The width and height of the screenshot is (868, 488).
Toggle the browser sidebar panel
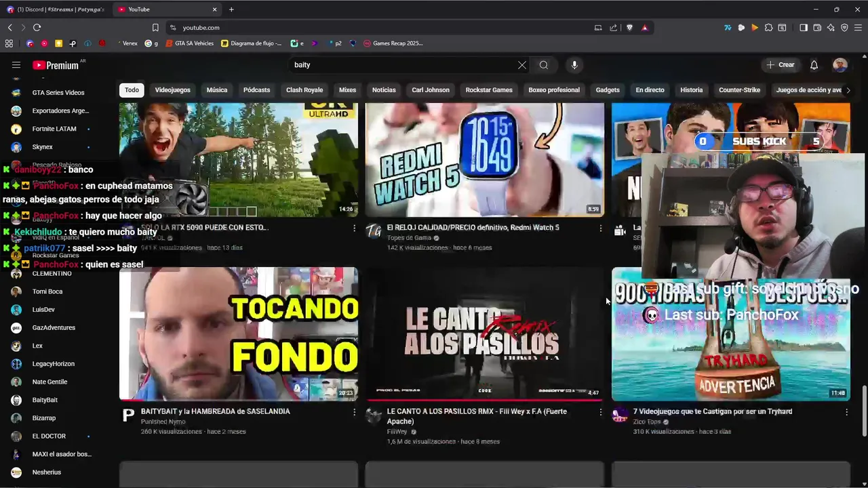[x=804, y=28]
